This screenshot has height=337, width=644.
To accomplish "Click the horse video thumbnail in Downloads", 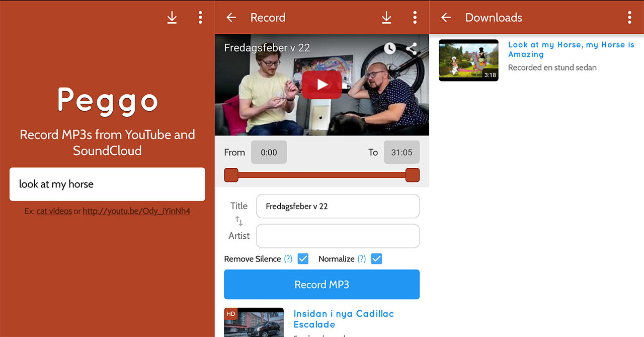I will coord(468,60).
